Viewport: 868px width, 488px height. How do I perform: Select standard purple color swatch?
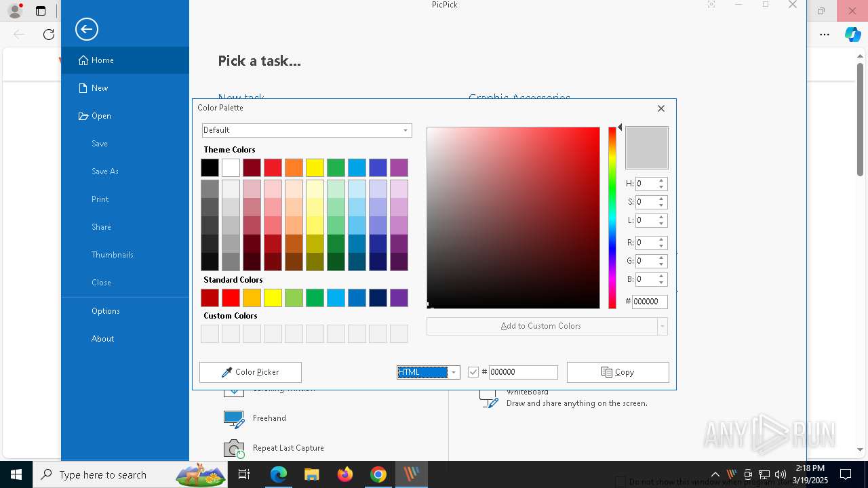399,298
